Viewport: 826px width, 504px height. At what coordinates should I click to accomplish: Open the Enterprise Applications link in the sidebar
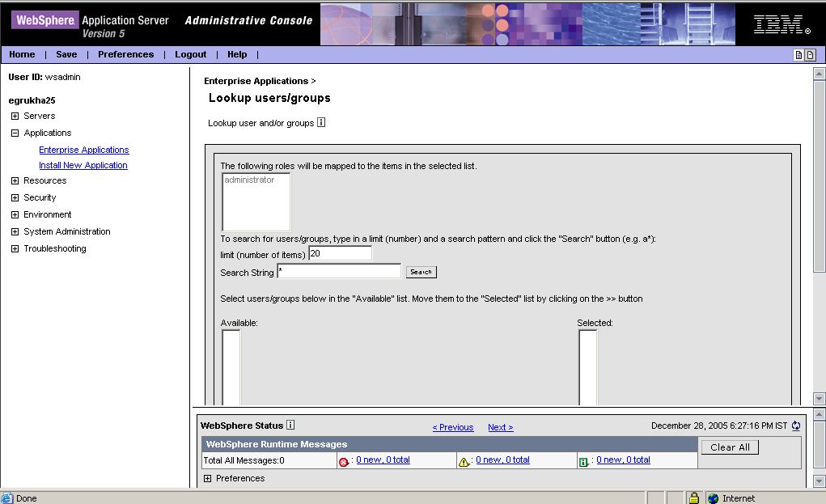(84, 150)
